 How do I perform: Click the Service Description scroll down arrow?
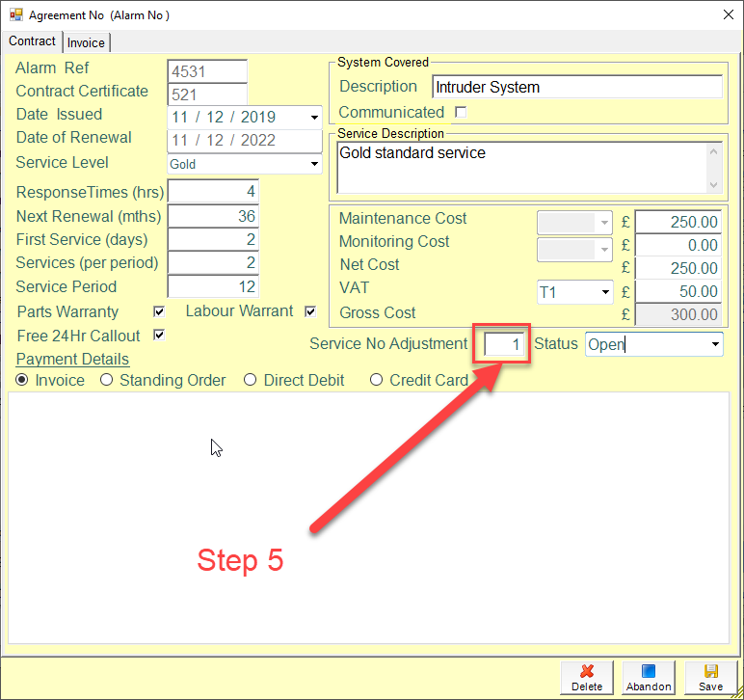click(713, 184)
